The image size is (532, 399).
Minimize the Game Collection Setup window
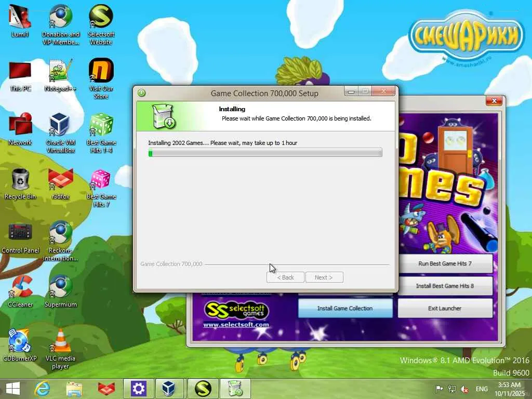coord(352,91)
